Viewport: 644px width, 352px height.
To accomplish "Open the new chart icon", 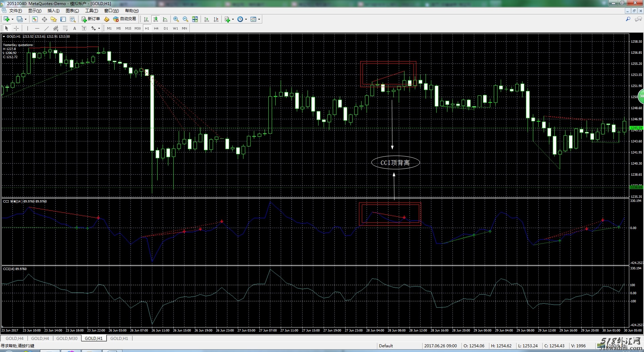I will tap(6, 19).
